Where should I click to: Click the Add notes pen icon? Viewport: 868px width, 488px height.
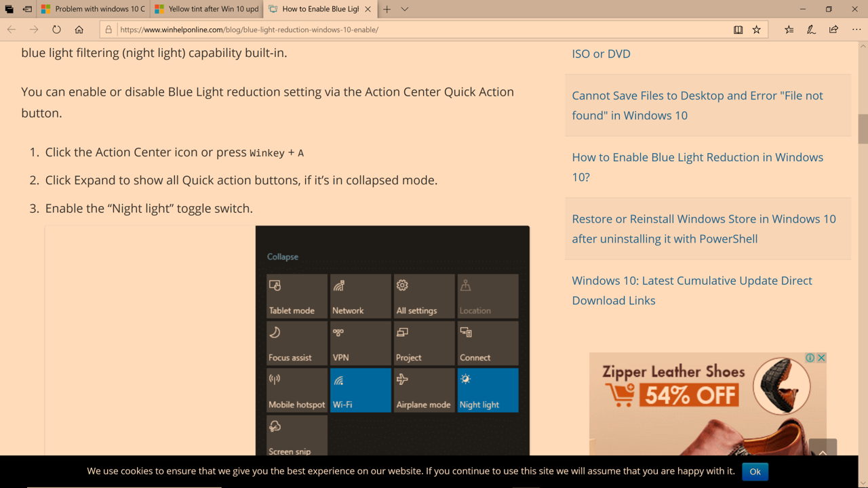(x=811, y=30)
